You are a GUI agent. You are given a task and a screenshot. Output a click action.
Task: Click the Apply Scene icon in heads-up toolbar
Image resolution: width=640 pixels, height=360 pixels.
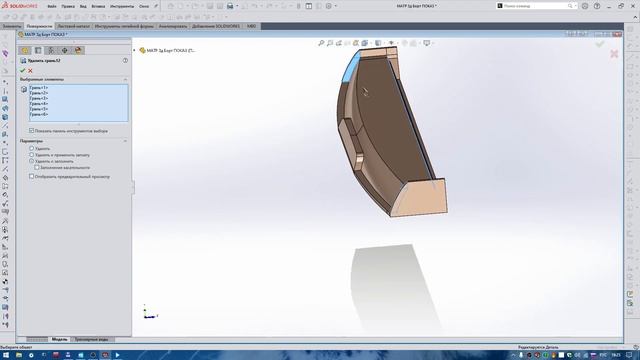pos(413,43)
